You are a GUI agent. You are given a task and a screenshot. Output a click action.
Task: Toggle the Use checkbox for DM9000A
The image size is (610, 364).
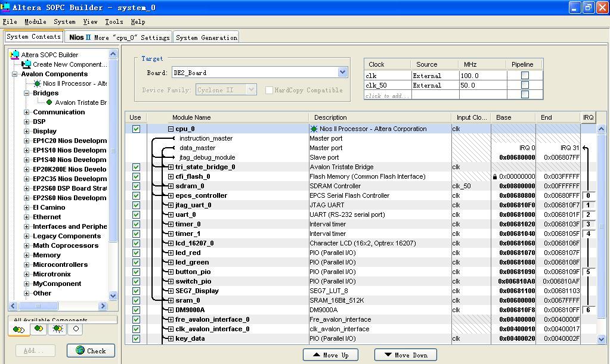tap(136, 310)
